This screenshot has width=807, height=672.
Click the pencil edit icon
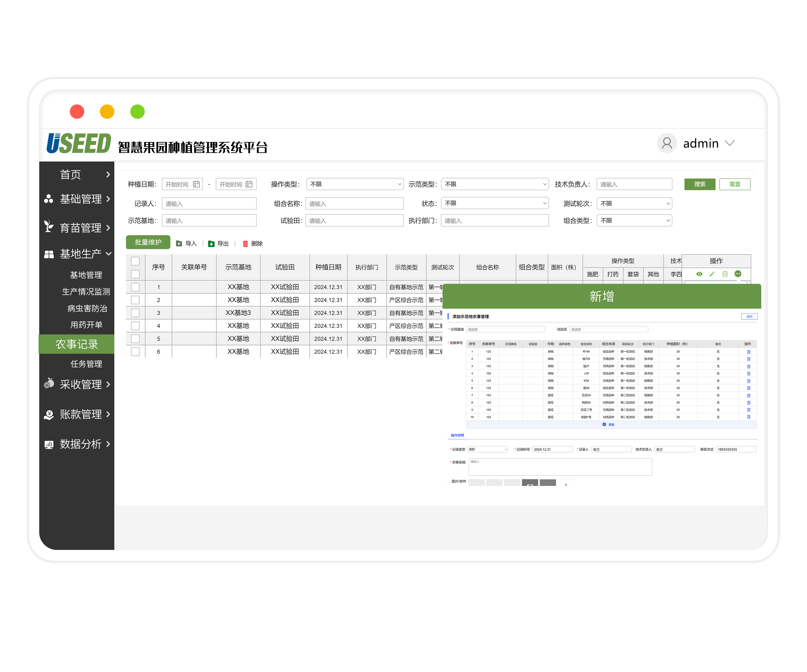[712, 274]
